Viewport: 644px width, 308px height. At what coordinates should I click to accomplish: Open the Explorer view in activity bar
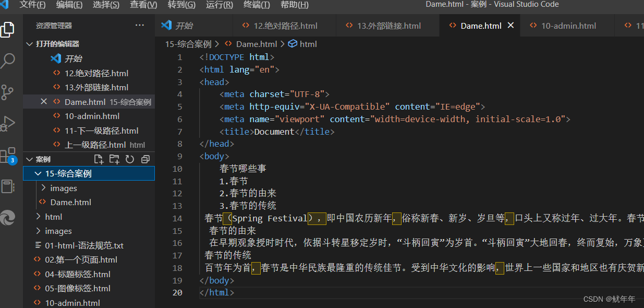7,29
